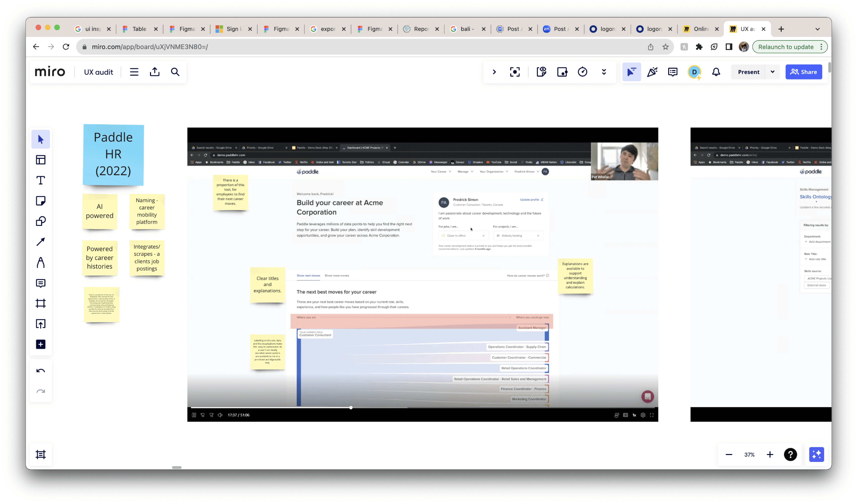
Task: Toggle reactions with the party popper icon
Action: pyautogui.click(x=652, y=72)
